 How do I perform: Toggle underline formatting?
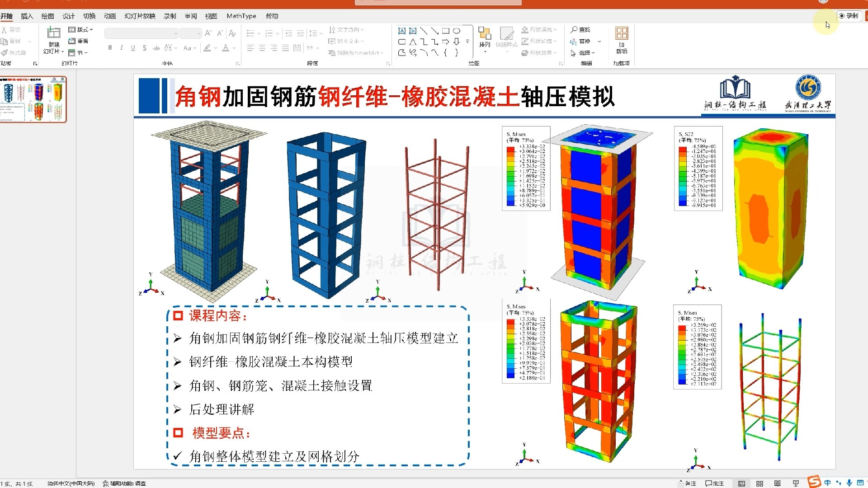point(132,47)
